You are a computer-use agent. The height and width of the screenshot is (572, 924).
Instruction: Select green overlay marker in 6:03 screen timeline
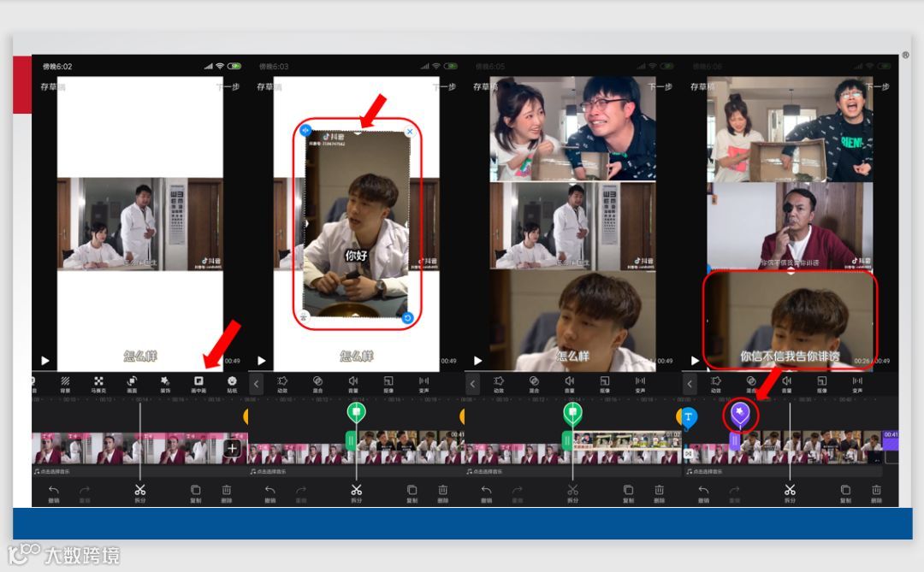pyautogui.click(x=356, y=413)
